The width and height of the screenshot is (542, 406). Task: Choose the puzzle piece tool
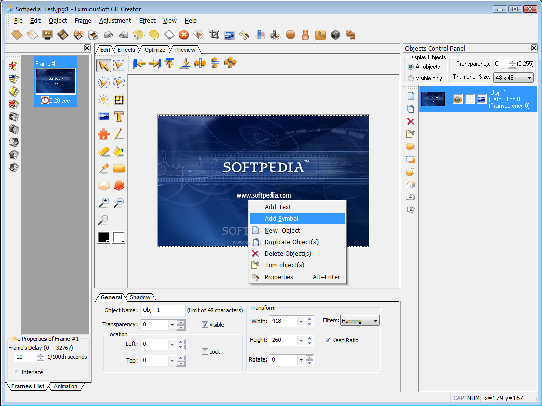point(104,134)
